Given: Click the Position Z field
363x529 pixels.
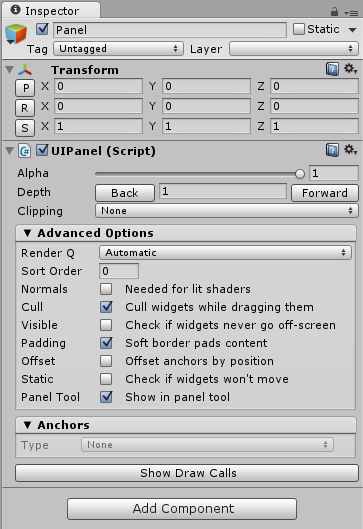Looking at the screenshot, I should point(314,86).
